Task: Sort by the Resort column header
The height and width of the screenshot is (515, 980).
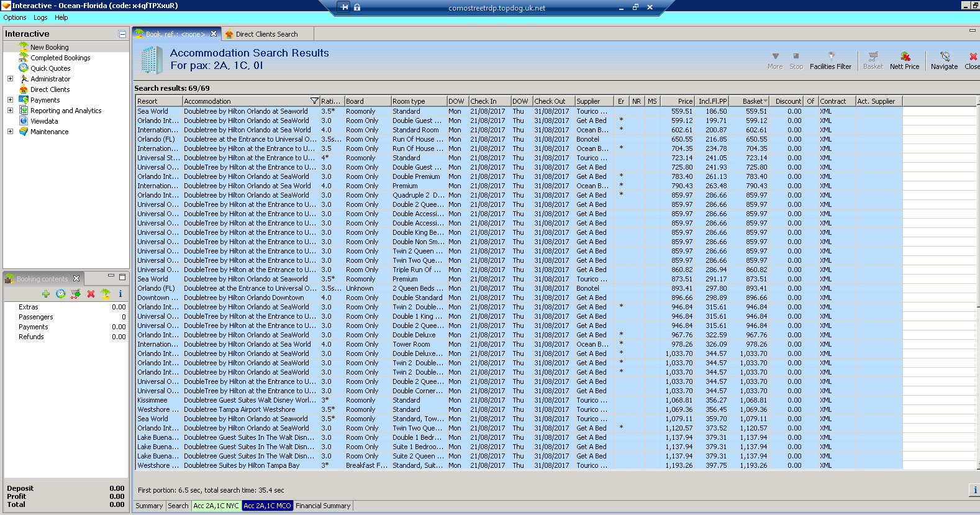Action: (x=159, y=101)
